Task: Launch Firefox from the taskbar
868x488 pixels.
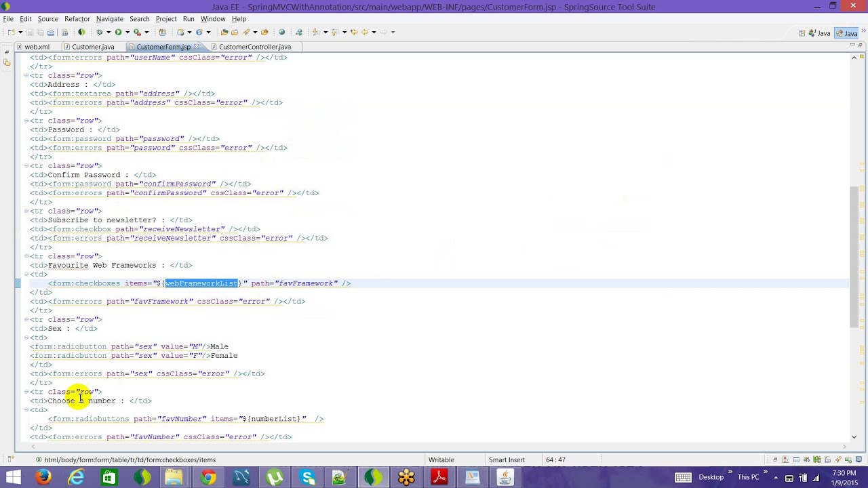Action: tap(43, 477)
